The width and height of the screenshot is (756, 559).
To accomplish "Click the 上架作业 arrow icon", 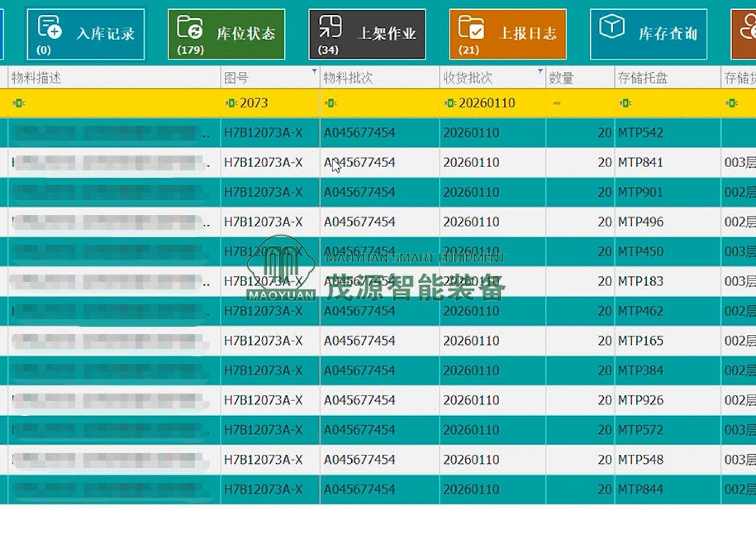I will pos(330,27).
